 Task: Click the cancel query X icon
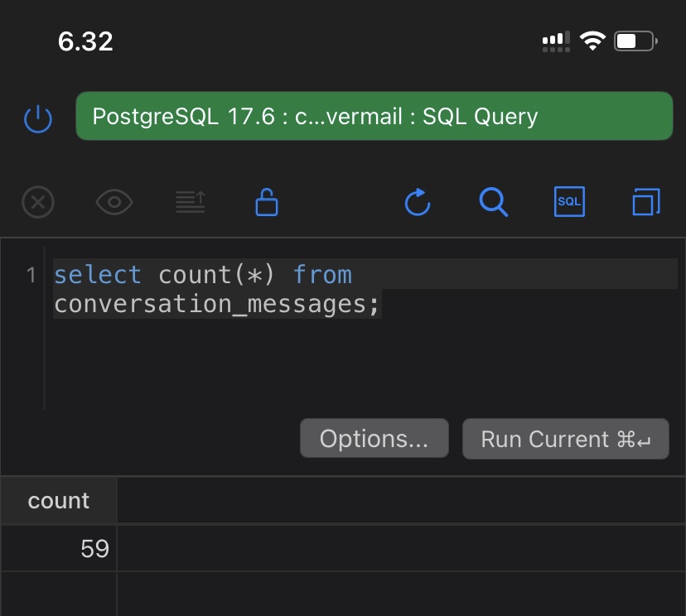38,202
